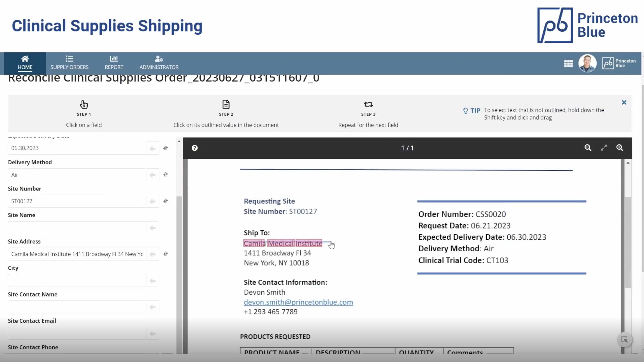Zoom in the document viewer
The width and height of the screenshot is (644, 362).
619,148
